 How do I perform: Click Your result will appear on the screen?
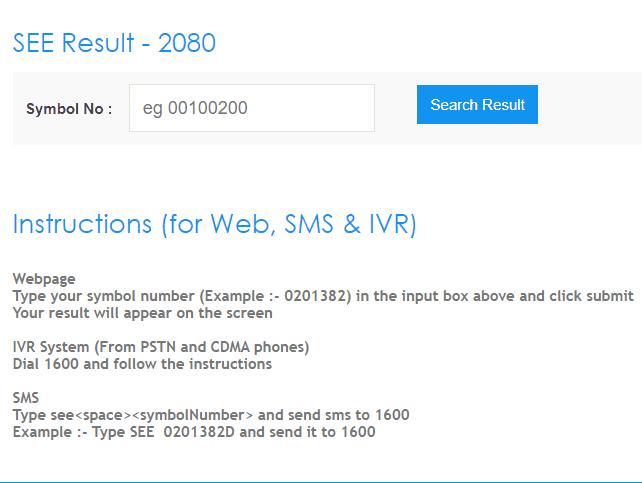point(142,313)
